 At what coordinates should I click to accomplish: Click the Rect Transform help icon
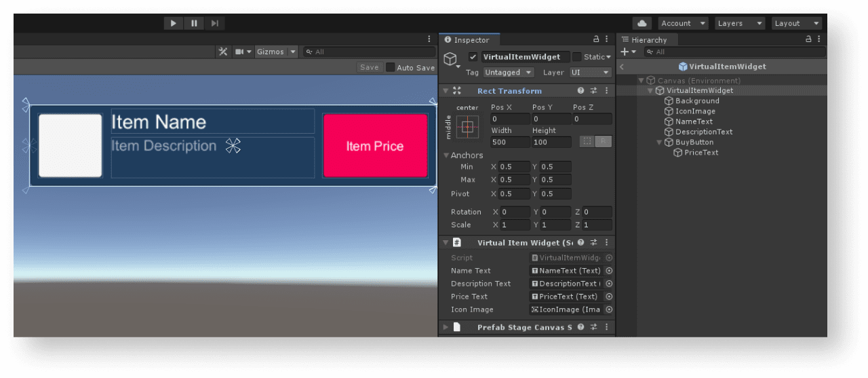point(580,91)
